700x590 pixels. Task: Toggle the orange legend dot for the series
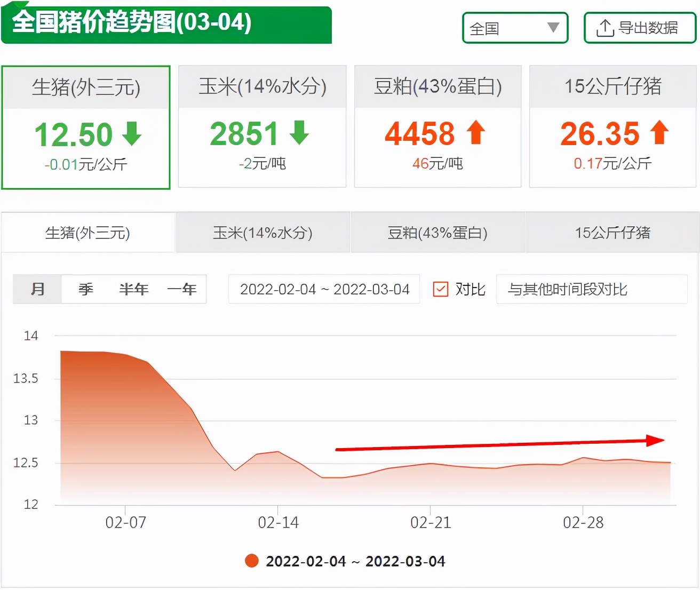point(252,561)
